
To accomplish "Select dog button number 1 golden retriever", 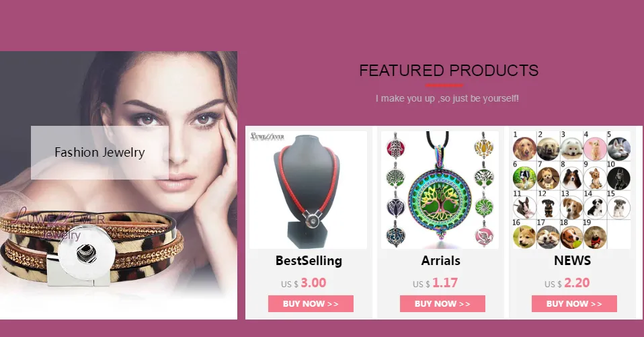I will [524, 149].
